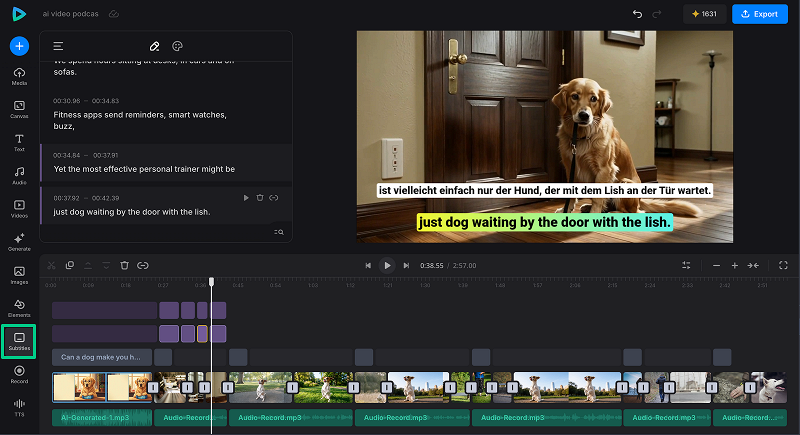Click the cloud save status icon
This screenshot has width=800, height=435.
(x=114, y=14)
